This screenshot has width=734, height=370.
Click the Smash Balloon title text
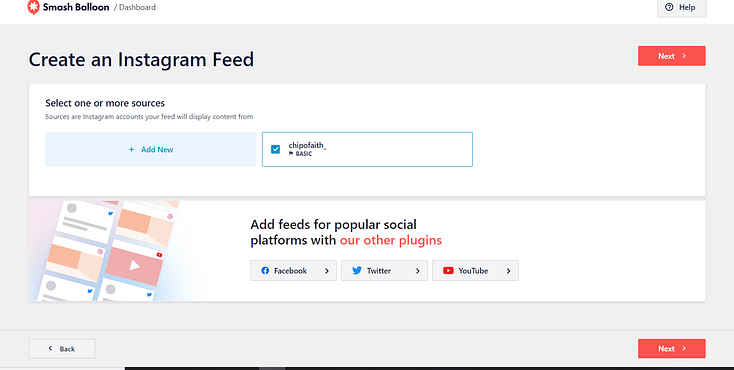pyautogui.click(x=76, y=7)
